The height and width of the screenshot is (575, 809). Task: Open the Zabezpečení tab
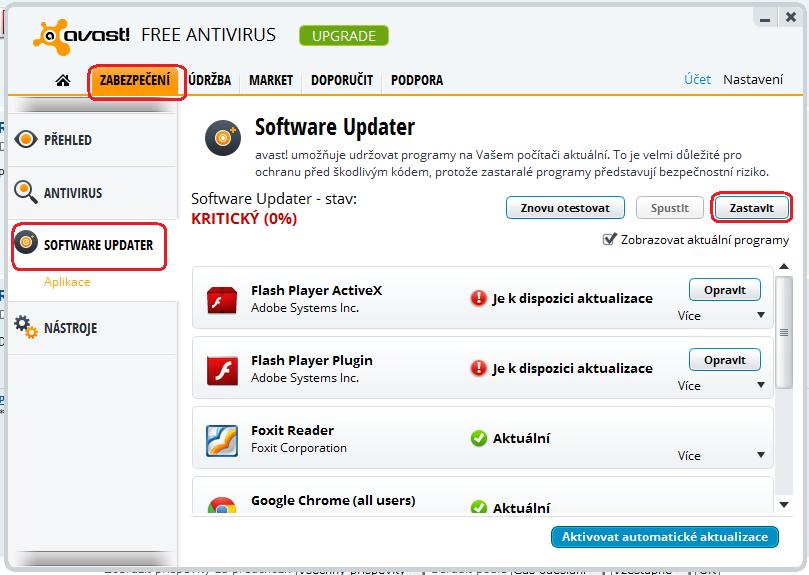tap(135, 81)
